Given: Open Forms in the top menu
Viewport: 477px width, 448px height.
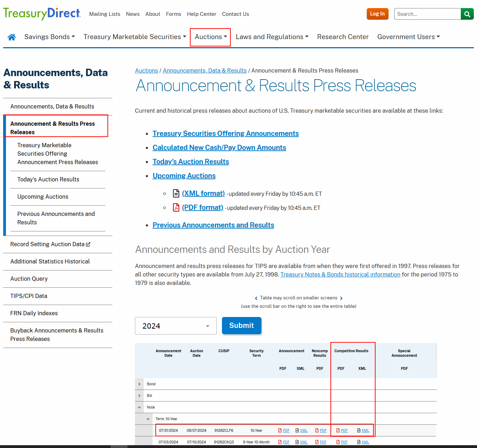Looking at the screenshot, I should click(x=174, y=14).
